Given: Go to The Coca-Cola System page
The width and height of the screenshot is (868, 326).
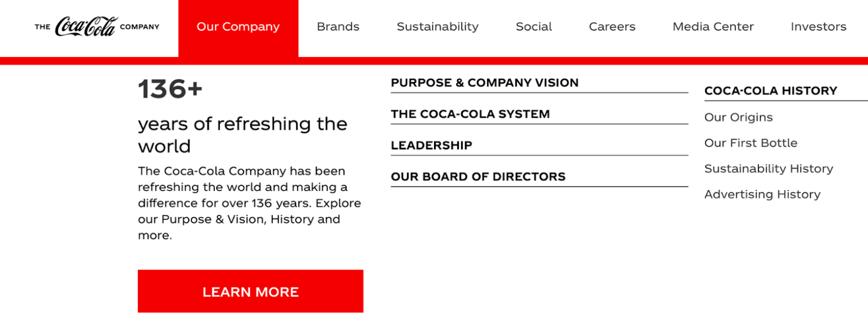Looking at the screenshot, I should (x=470, y=114).
